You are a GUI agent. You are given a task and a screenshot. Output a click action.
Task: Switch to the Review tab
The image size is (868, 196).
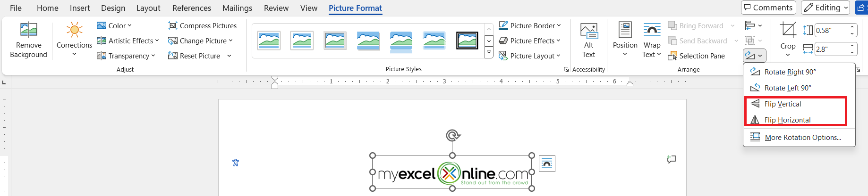276,8
